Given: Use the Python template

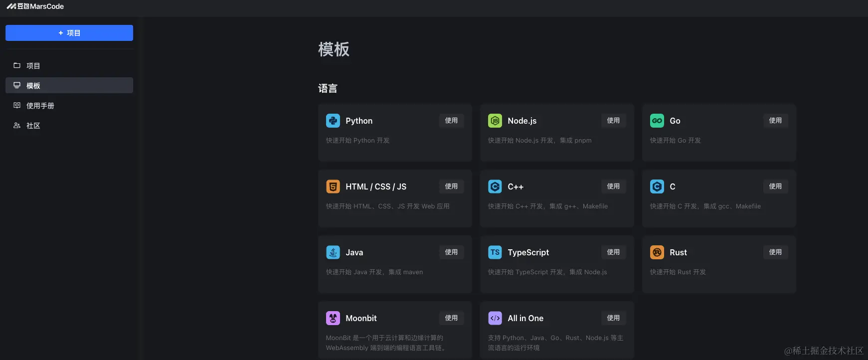Looking at the screenshot, I should click(451, 121).
